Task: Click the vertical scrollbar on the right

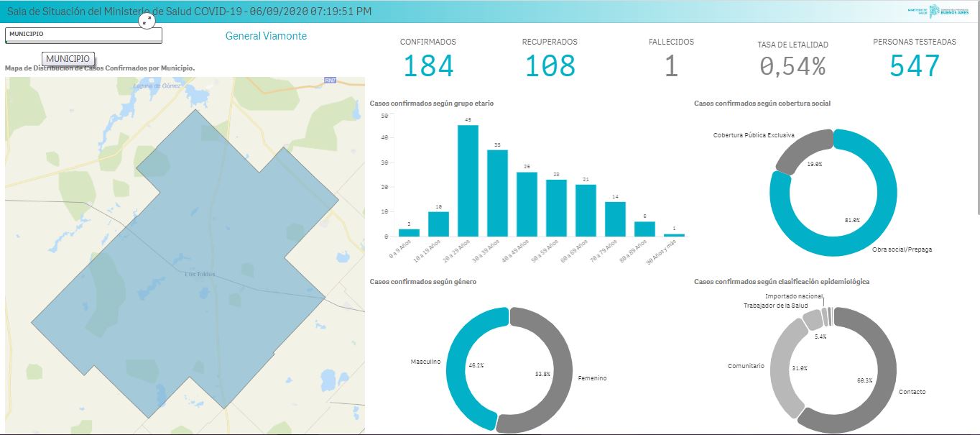Action: pyautogui.click(x=977, y=115)
